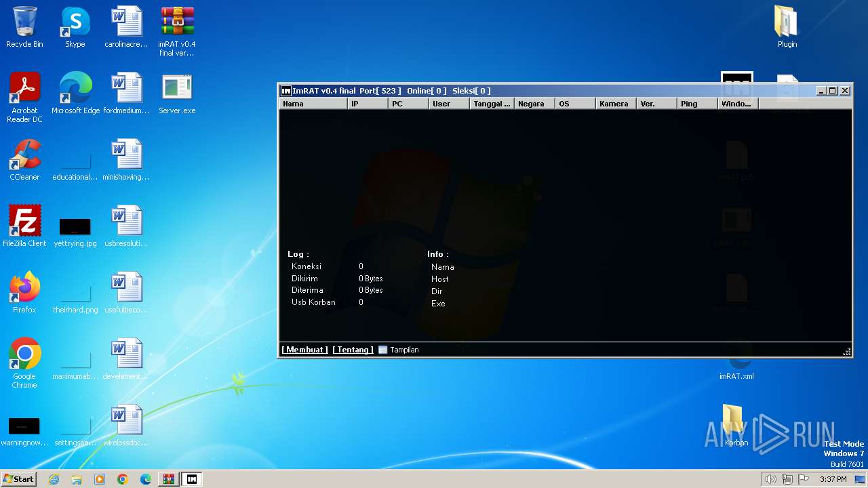Sort by the Negara column header
868x488 pixels.
pos(534,104)
